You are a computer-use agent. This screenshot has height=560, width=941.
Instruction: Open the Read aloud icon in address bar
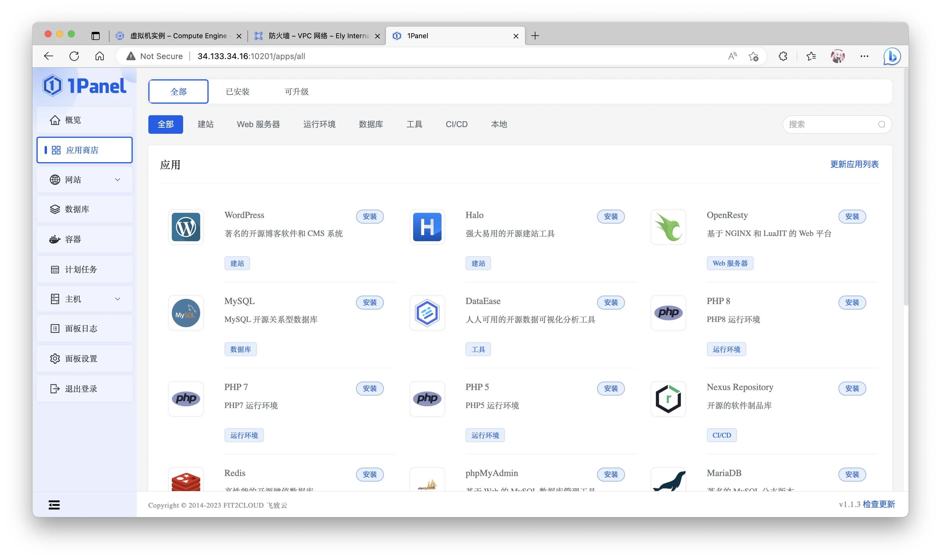(x=732, y=56)
